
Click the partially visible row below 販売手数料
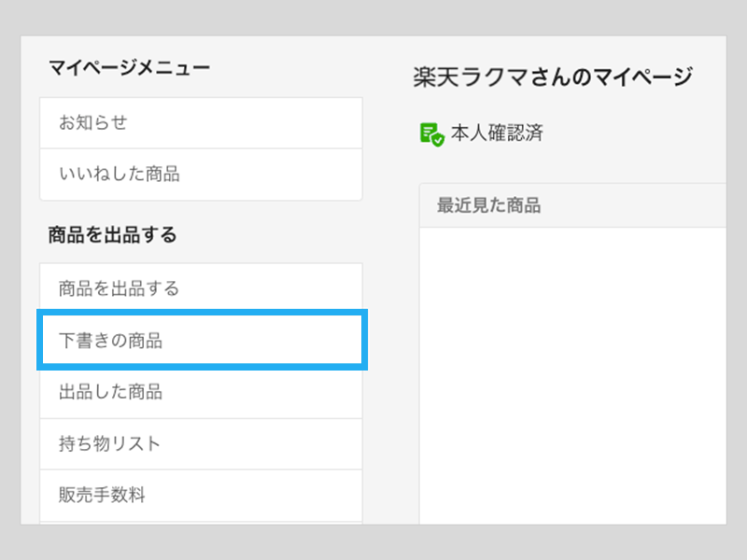(x=201, y=523)
